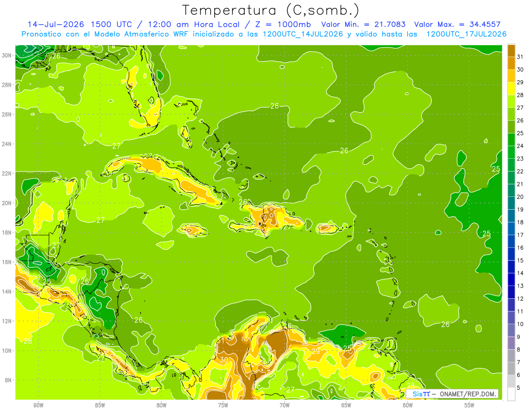The width and height of the screenshot is (532, 411).
Task: Pick the legend swatch between 13 and 14
Action: 511,279
